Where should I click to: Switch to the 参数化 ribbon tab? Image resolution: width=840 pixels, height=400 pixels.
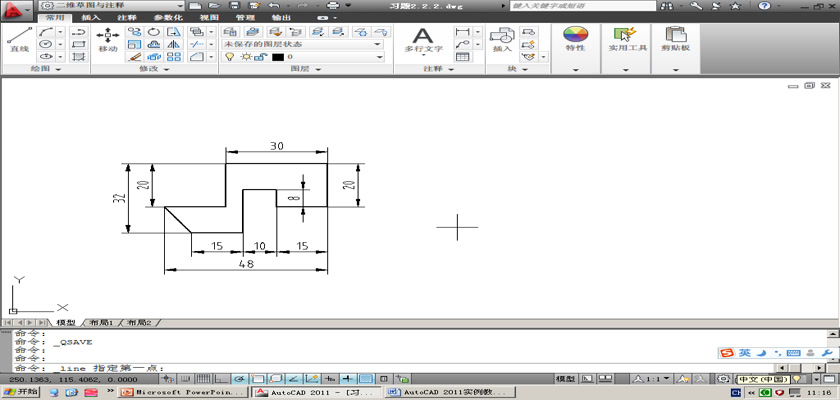pyautogui.click(x=168, y=18)
